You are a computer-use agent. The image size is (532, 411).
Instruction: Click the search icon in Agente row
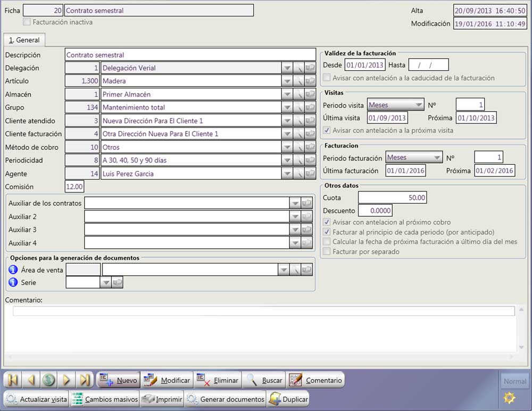pos(299,174)
